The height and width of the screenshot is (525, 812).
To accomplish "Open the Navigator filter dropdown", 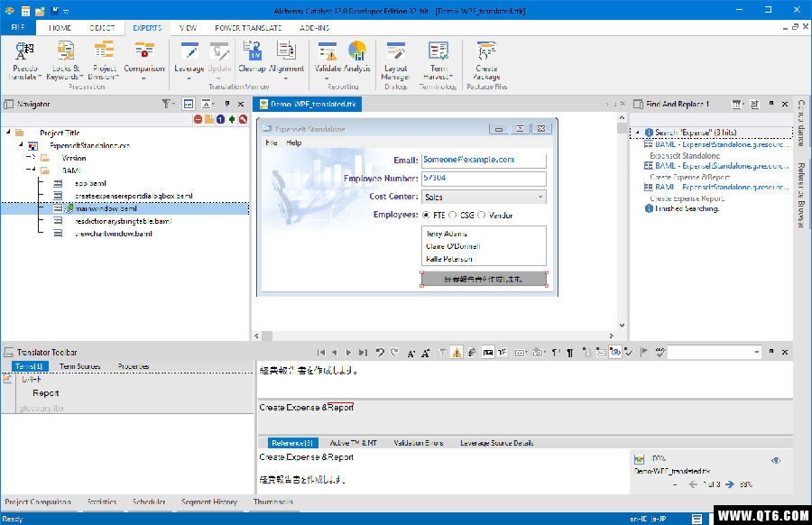I will coord(167,104).
